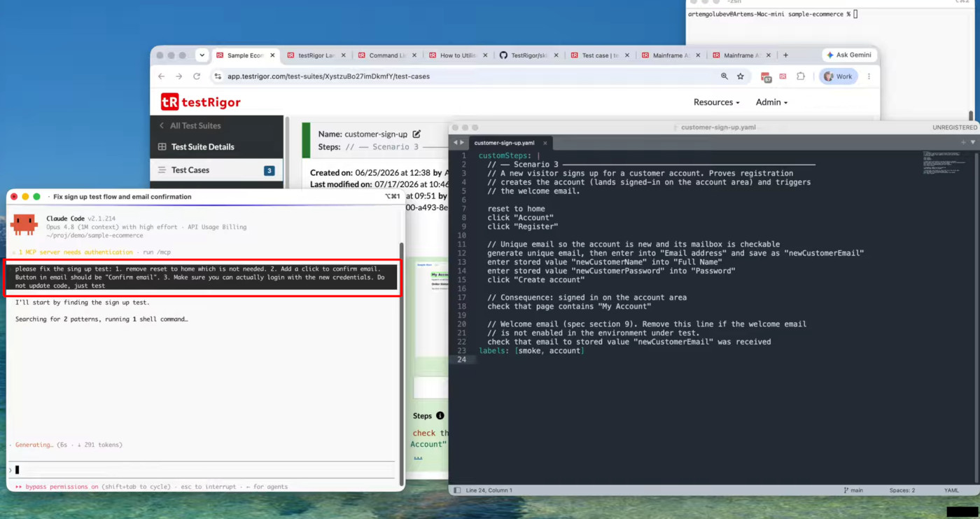The height and width of the screenshot is (519, 980).
Task: Close the Test case Chrome tab
Action: [x=627, y=55]
